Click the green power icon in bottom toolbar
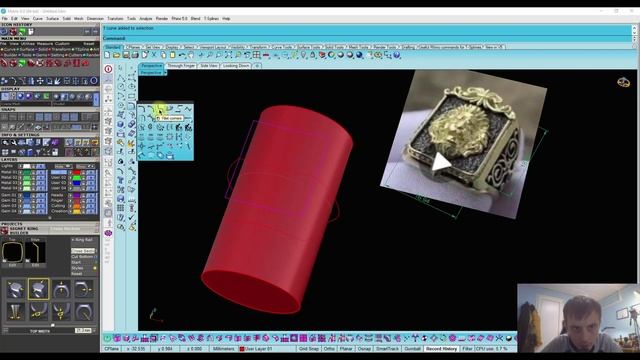Screen dimensions: 640x360 pos(107,338)
